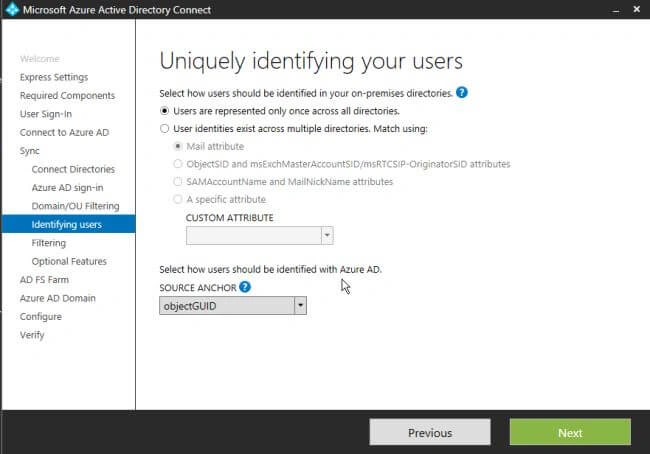
Task: Click the Uniquely identifying your users heading
Action: point(311,61)
